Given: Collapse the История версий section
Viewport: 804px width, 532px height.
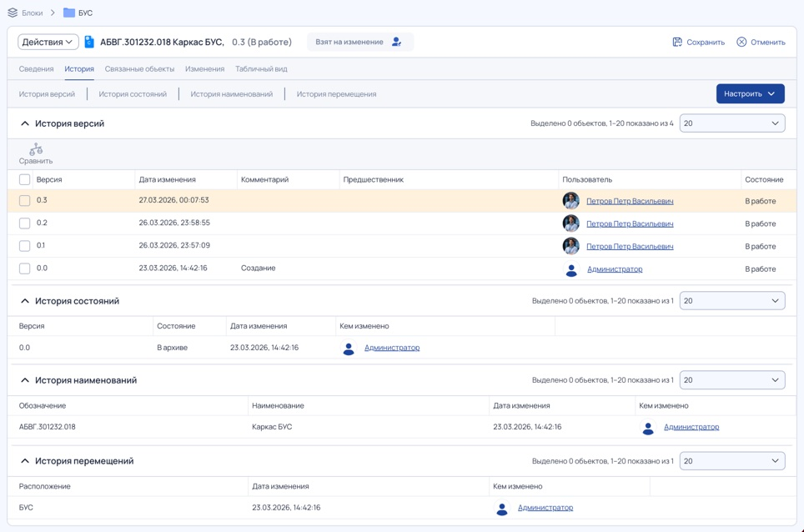Looking at the screenshot, I should pyautogui.click(x=25, y=123).
